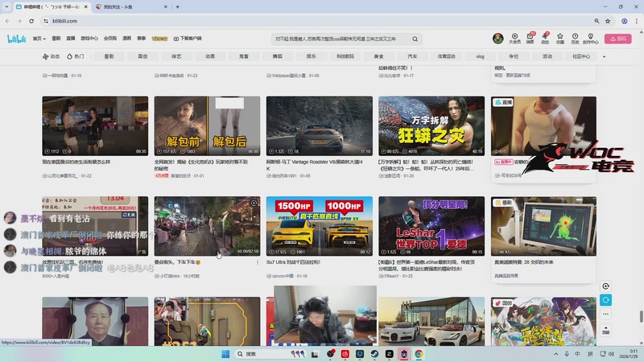Open the LeShar 世界TOP1 video thumbnail

coord(431,226)
